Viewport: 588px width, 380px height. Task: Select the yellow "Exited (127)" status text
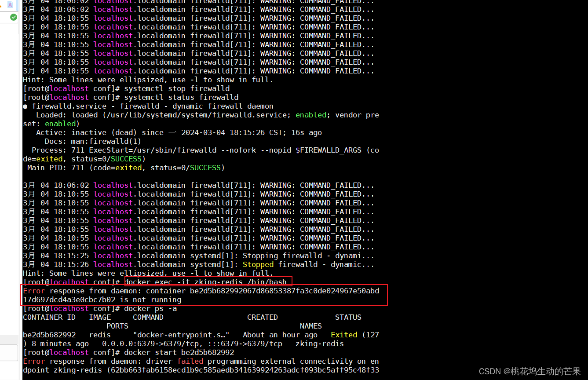tap(352, 335)
